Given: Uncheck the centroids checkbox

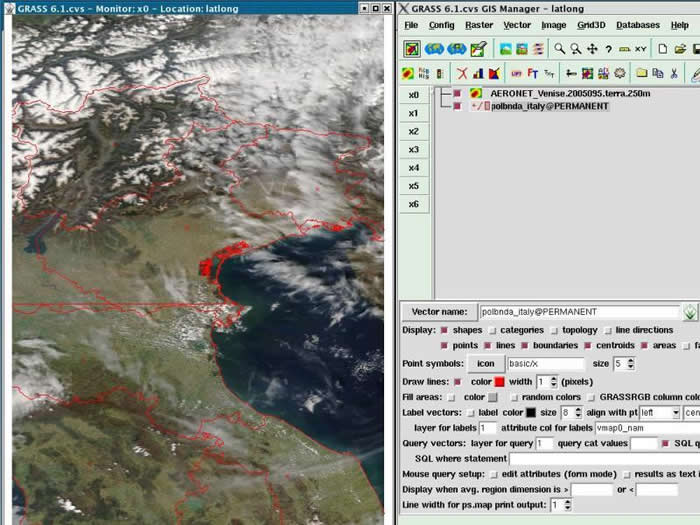Looking at the screenshot, I should tap(588, 346).
